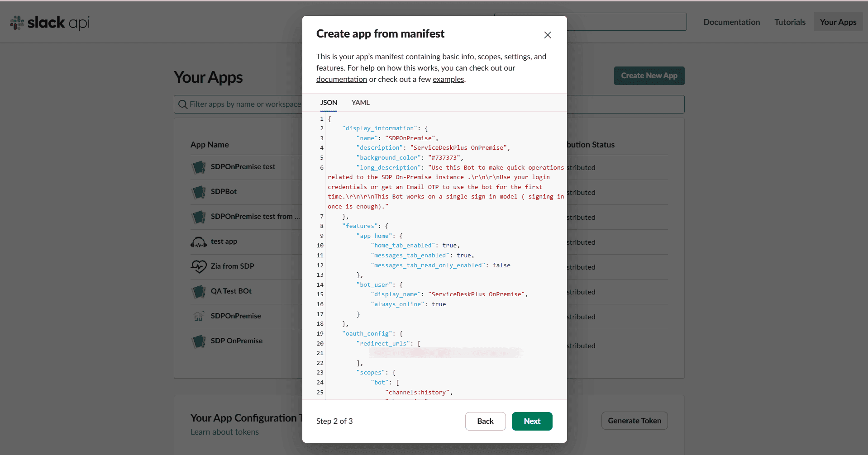Screen dimensions: 868x455
Task: Go back with the Back button
Action: coord(485,421)
